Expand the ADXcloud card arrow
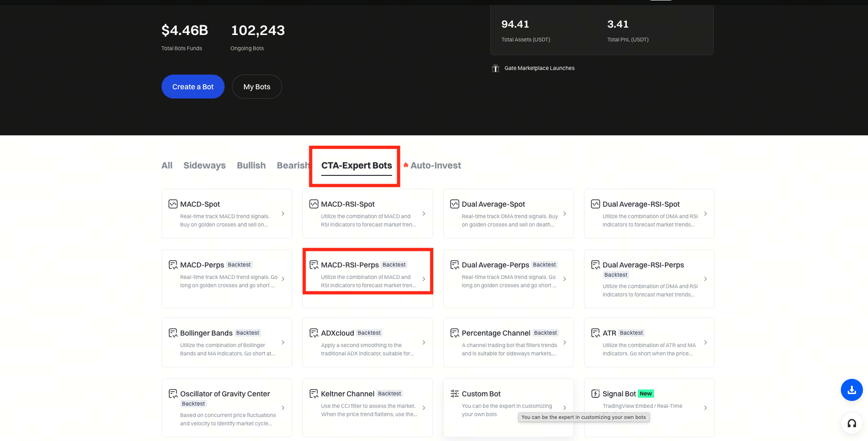868x441 pixels. tap(424, 342)
